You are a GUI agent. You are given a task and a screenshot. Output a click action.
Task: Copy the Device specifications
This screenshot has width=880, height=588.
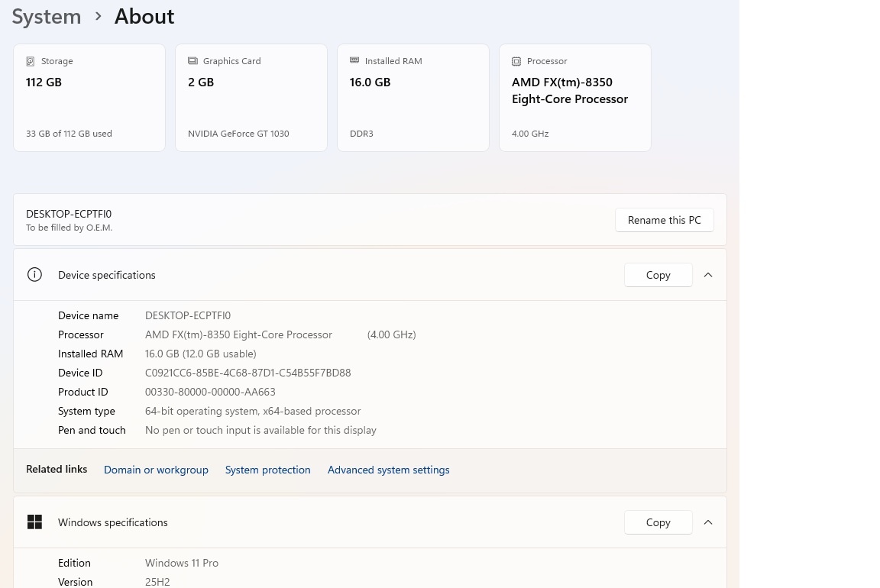click(658, 275)
